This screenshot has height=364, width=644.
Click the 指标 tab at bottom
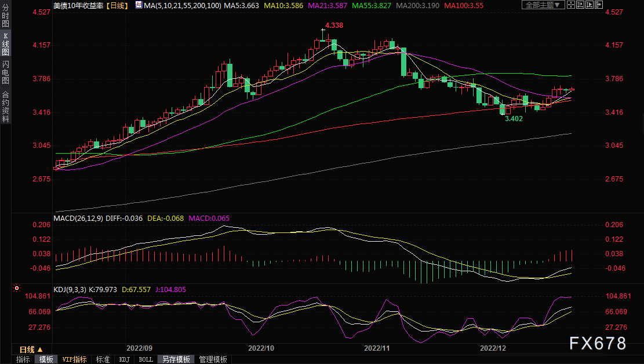(x=23, y=359)
